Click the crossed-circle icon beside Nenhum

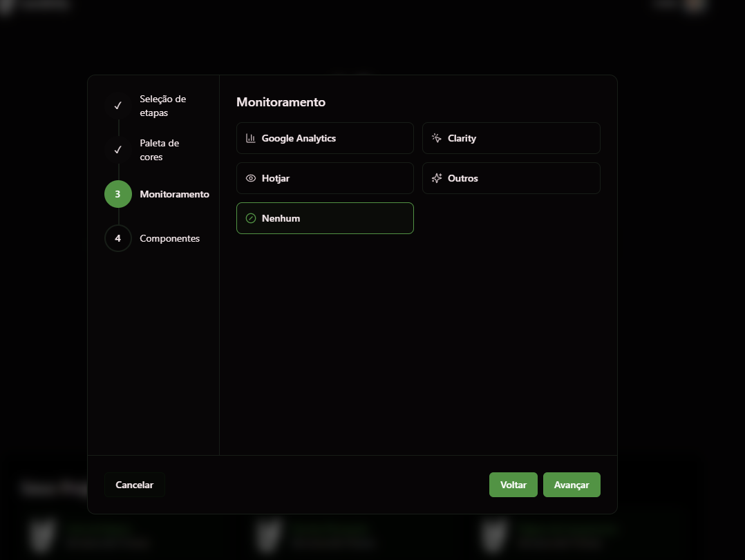(x=251, y=218)
